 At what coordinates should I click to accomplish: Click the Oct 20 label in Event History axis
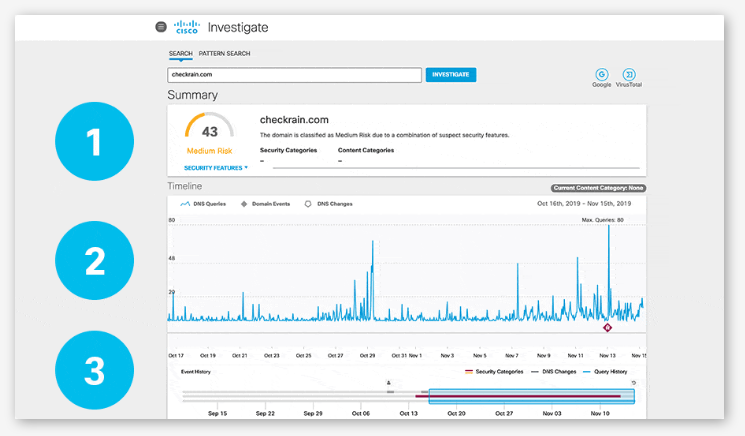[x=456, y=414]
